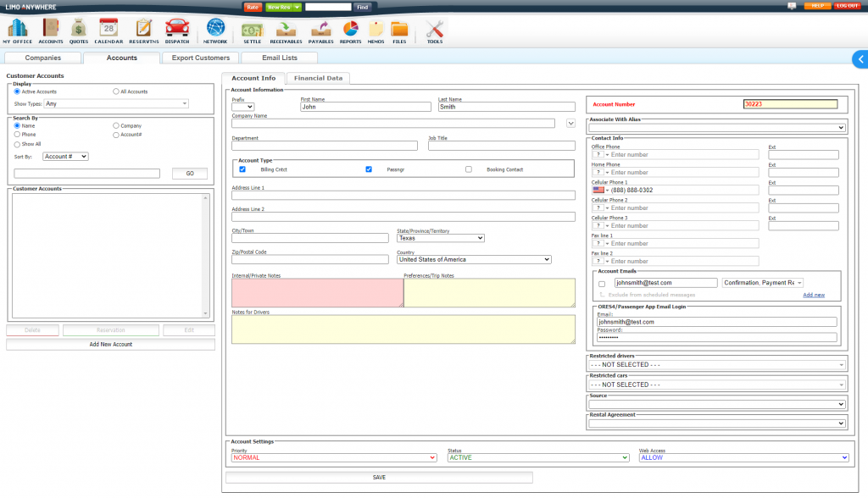Select the All Accounts radio button
This screenshot has height=498, width=868.
point(116,91)
